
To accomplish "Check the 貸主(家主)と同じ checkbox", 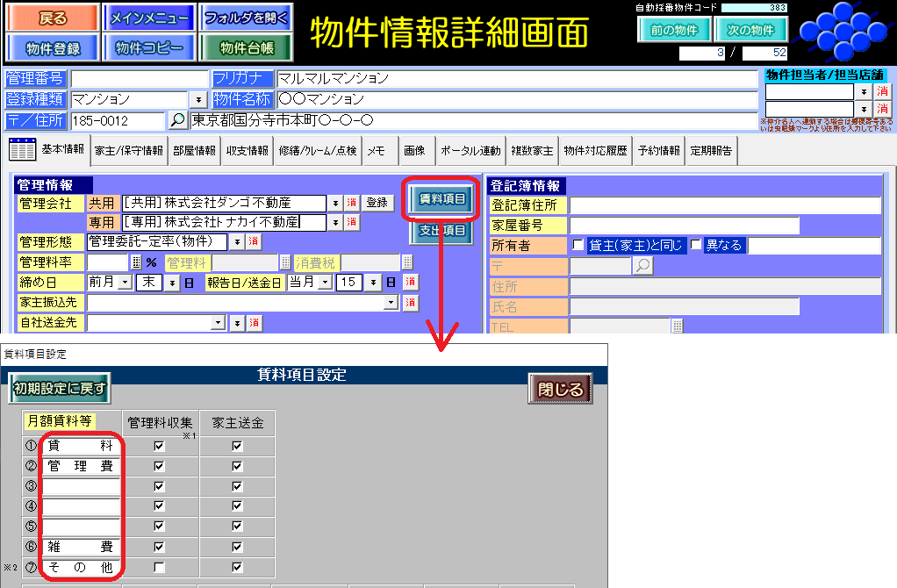I will pyautogui.click(x=578, y=246).
